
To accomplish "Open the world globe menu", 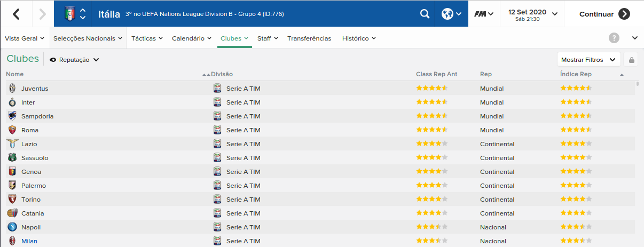I will tap(451, 14).
